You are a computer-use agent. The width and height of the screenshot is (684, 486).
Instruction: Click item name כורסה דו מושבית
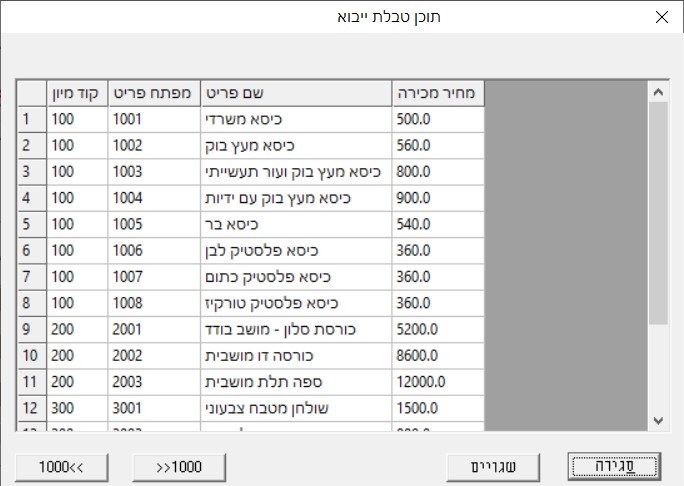click(x=296, y=356)
